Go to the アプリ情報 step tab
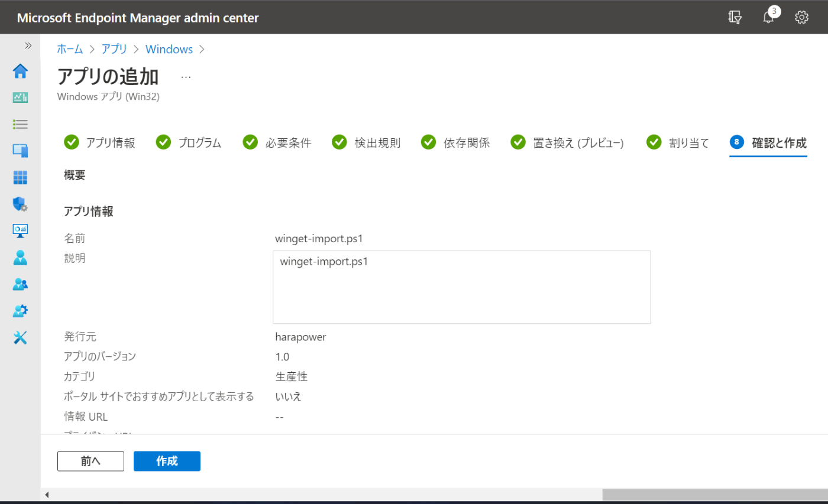Image resolution: width=828 pixels, height=504 pixels. pos(99,143)
